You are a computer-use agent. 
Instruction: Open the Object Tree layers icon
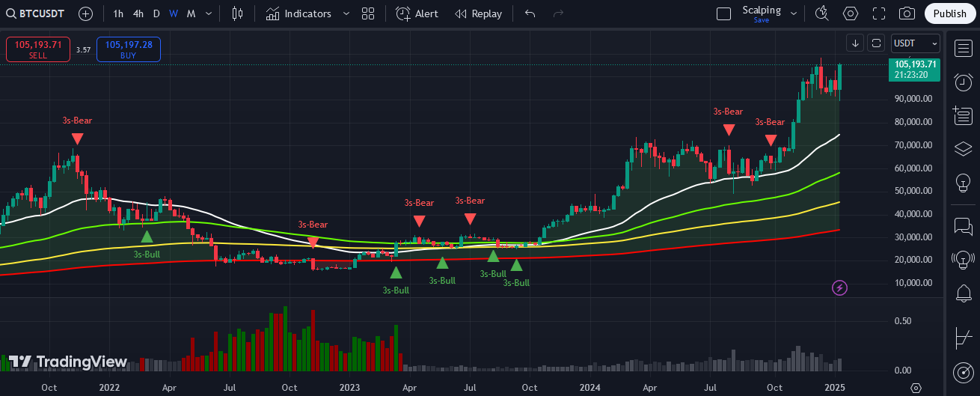tap(964, 148)
